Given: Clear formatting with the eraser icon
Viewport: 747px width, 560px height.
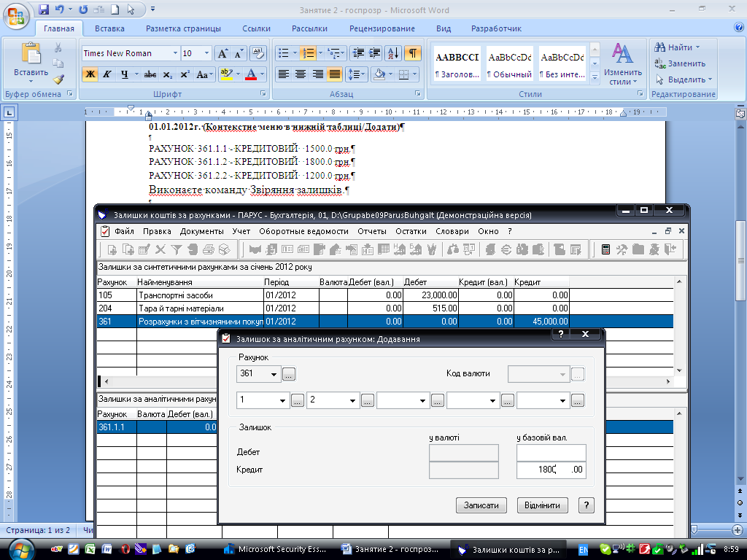Looking at the screenshot, I should [x=258, y=53].
